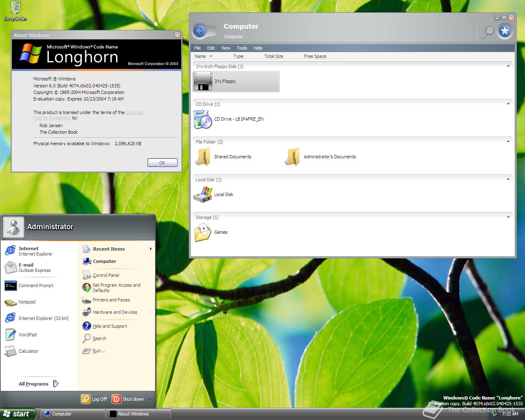525x420 pixels.
Task: Click the Shut down button
Action: click(x=128, y=399)
